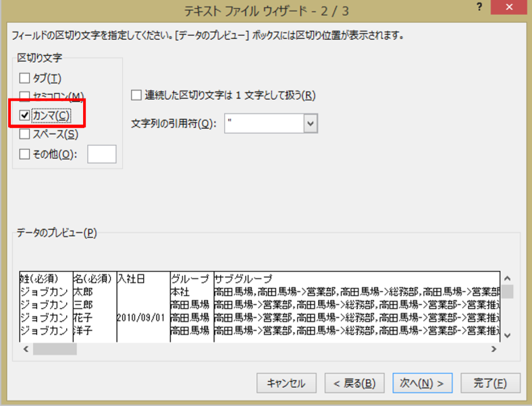Image resolution: width=532 pixels, height=406 pixels.
Task: Enable the タブ delimiter checkbox
Action: click(x=25, y=78)
